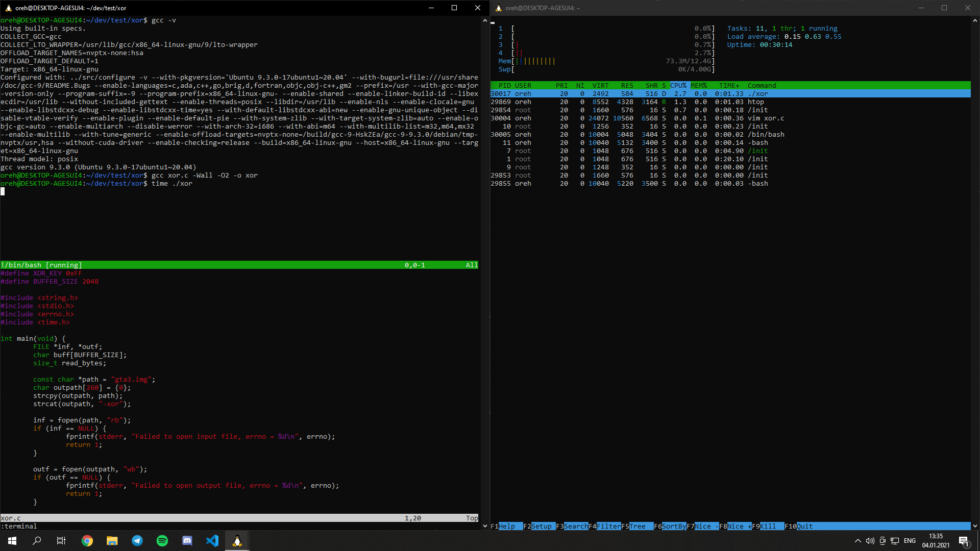
Task: Switch ENG input language indicator
Action: pyautogui.click(x=910, y=541)
